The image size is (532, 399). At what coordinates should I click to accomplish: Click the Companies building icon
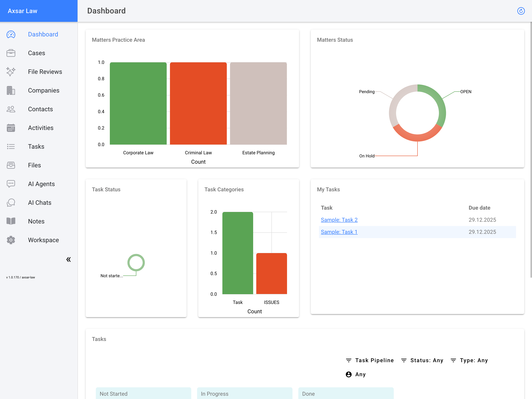(11, 90)
